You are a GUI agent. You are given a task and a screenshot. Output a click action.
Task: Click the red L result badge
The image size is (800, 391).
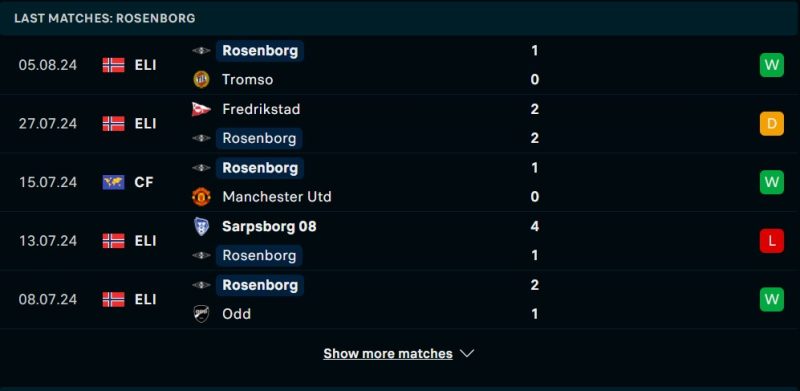point(771,241)
